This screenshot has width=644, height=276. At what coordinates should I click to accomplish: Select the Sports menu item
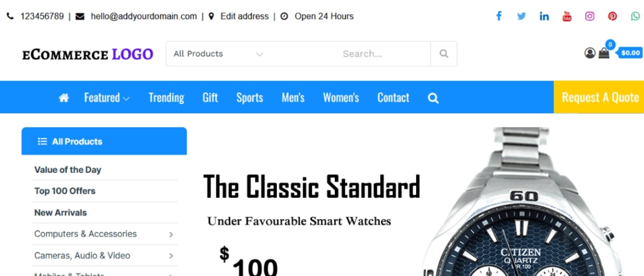(x=250, y=98)
